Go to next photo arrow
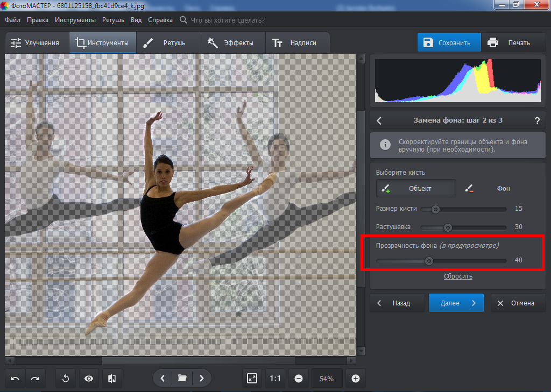Viewport: 551px width, 392px height. click(201, 379)
